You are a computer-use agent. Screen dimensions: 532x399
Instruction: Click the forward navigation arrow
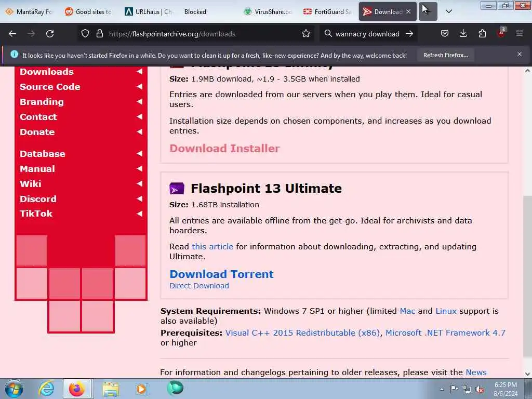pyautogui.click(x=31, y=34)
